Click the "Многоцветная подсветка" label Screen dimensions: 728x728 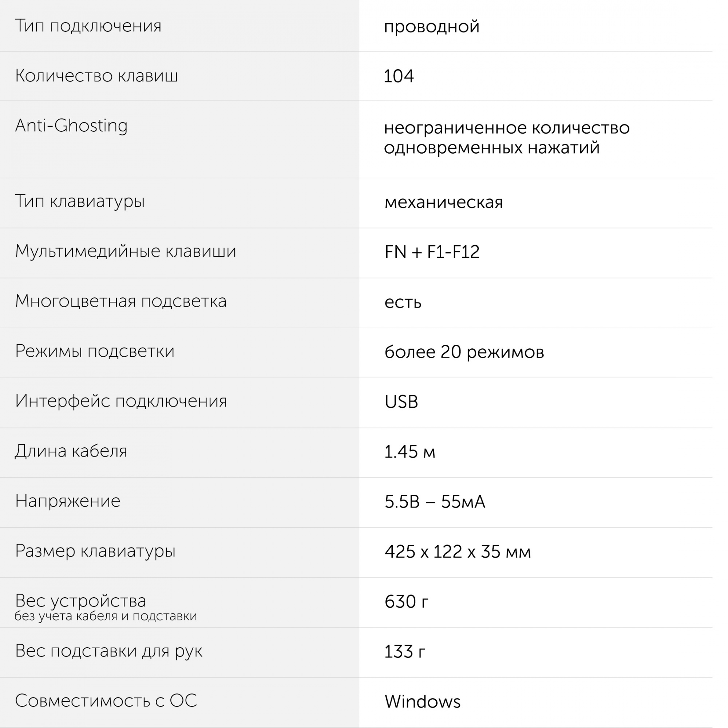[x=120, y=301]
